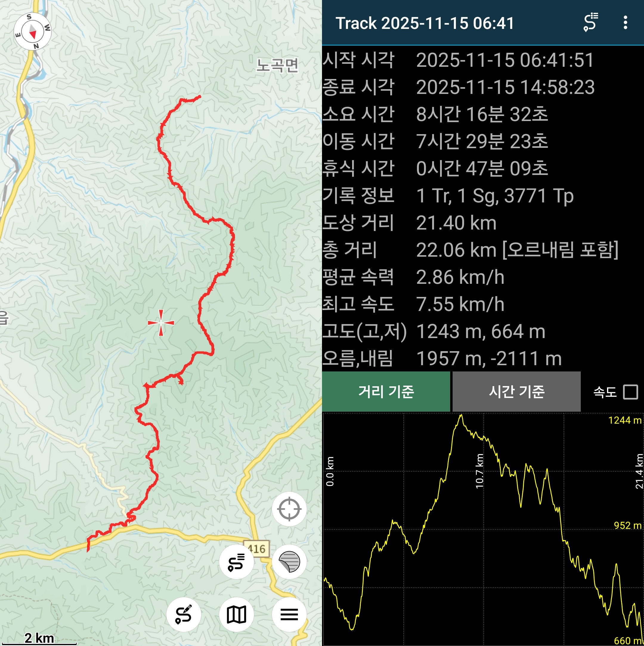Open the three-dot overflow menu

point(625,23)
